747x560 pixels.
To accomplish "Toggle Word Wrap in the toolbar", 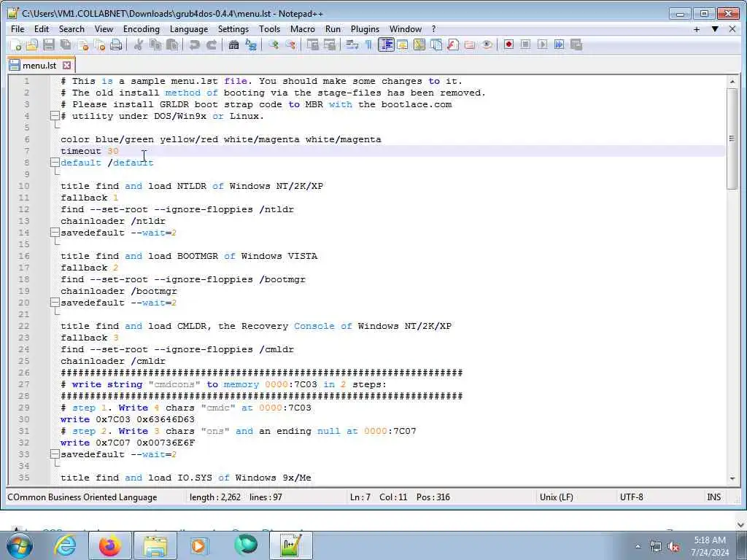I will (352, 44).
